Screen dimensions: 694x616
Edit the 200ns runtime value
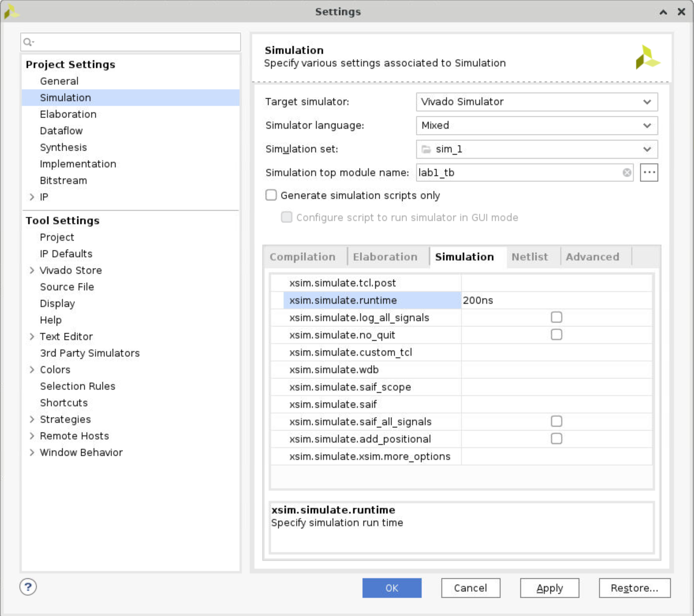point(556,300)
